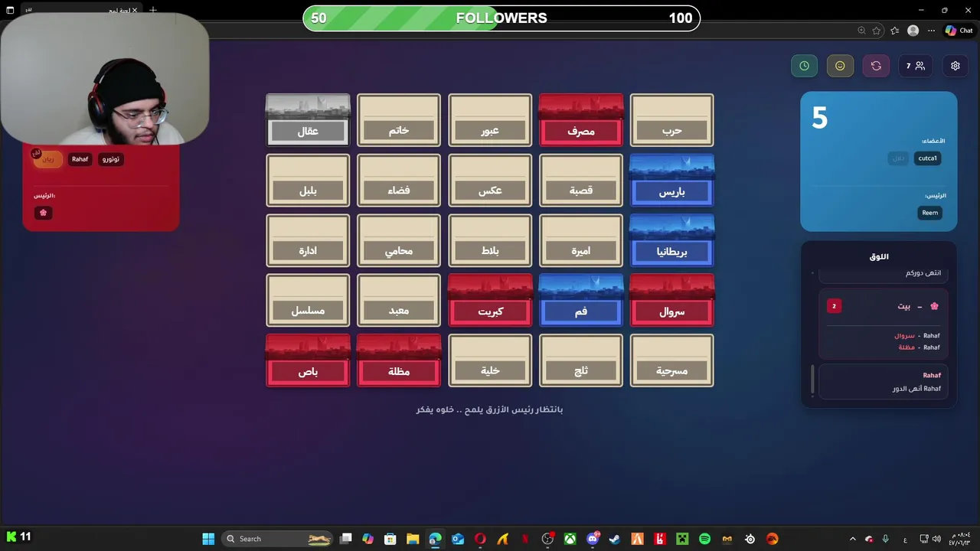Viewport: 980px width, 551px height.
Task: Open the browser profile avatar
Action: tap(913, 31)
